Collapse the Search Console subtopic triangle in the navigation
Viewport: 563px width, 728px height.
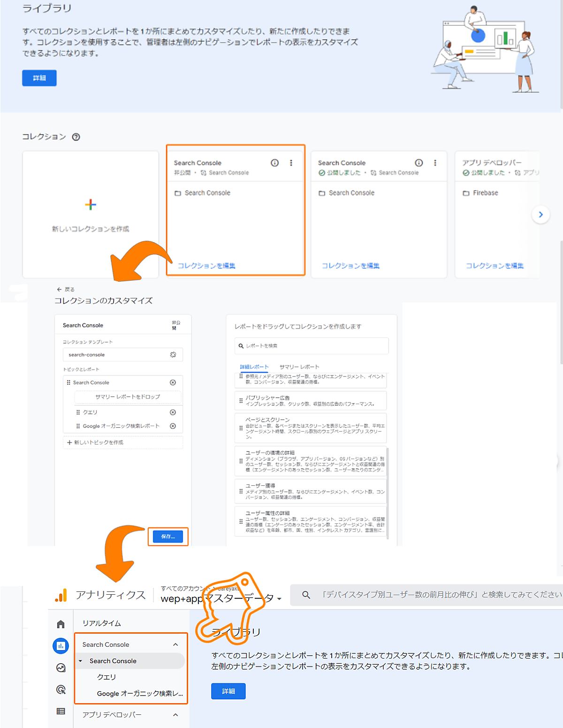81,661
